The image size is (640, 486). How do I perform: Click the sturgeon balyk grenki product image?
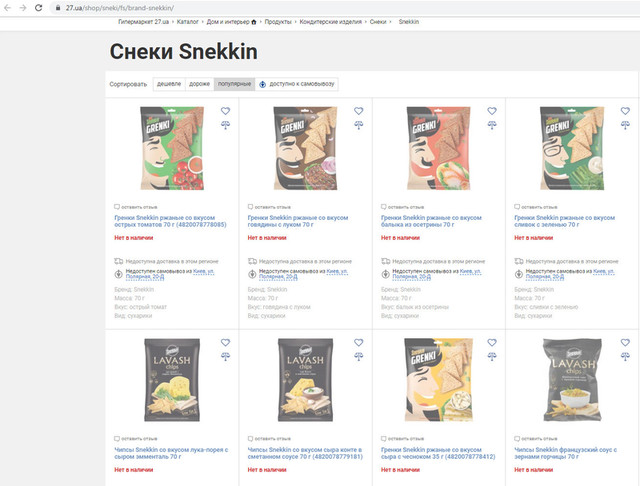click(x=438, y=150)
